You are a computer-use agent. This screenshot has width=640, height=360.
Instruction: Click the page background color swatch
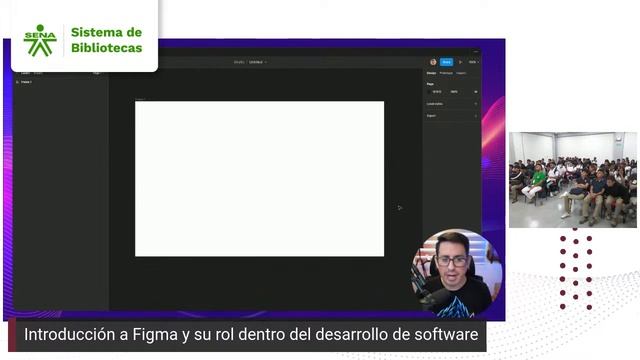[x=429, y=92]
